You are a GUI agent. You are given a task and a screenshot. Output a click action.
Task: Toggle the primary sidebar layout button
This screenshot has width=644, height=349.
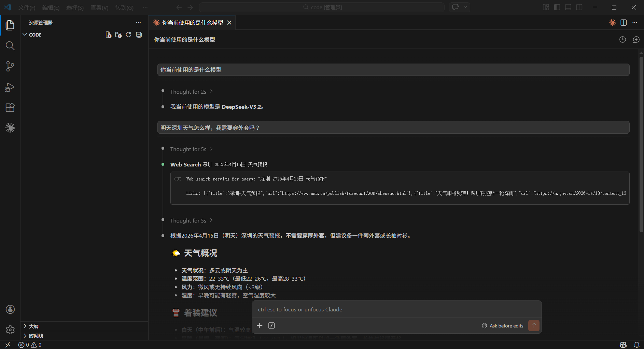click(557, 7)
